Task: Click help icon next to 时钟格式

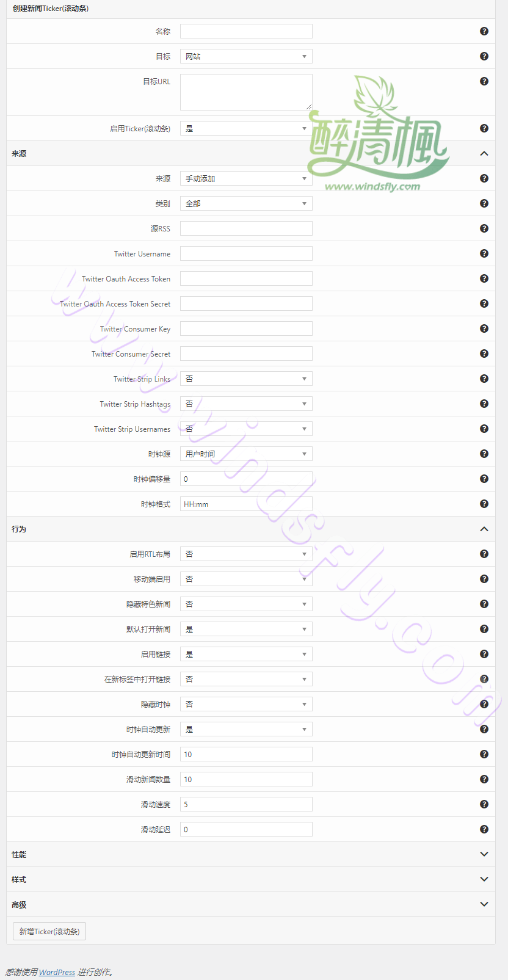Action: point(484,504)
